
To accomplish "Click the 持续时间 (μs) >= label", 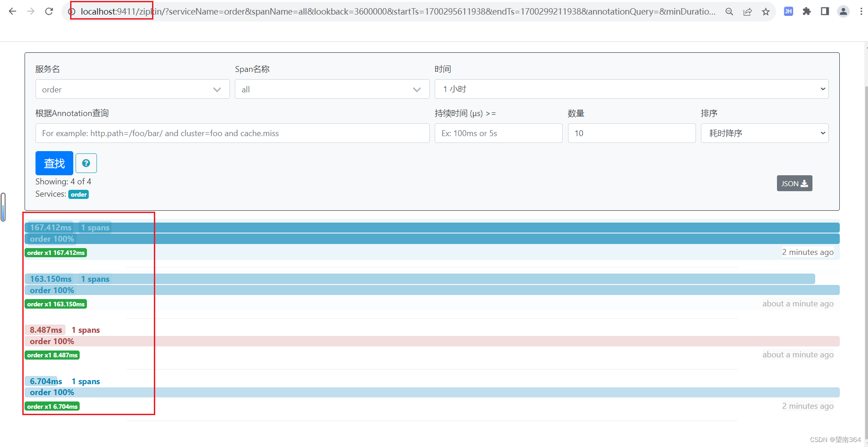I will (x=465, y=113).
